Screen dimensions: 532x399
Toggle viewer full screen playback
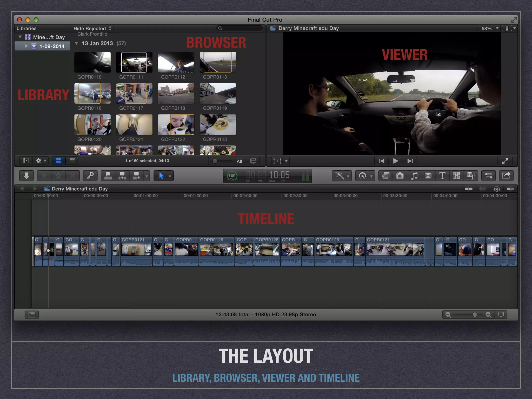(x=505, y=161)
